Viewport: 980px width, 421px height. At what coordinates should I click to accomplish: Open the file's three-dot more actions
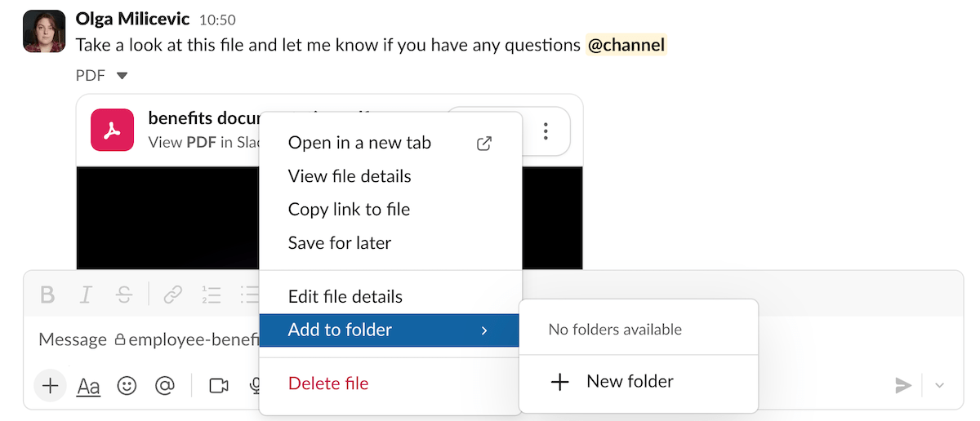pos(546,131)
